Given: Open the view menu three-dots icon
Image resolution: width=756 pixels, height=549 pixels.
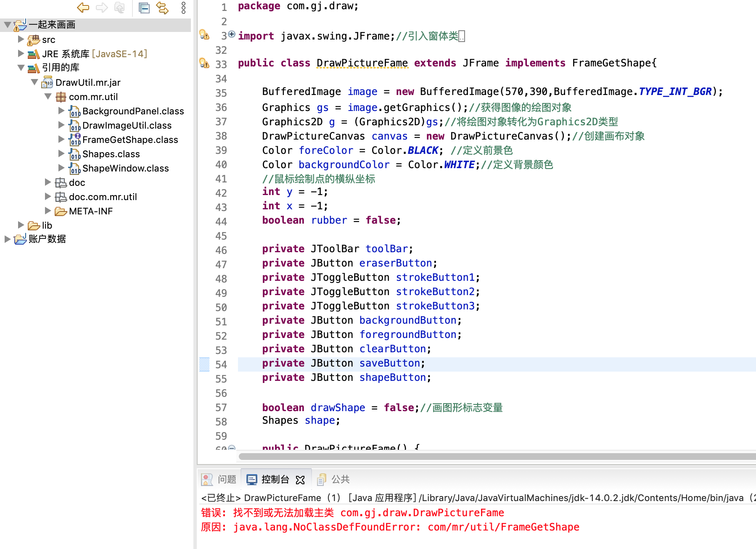Looking at the screenshot, I should coord(183,8).
